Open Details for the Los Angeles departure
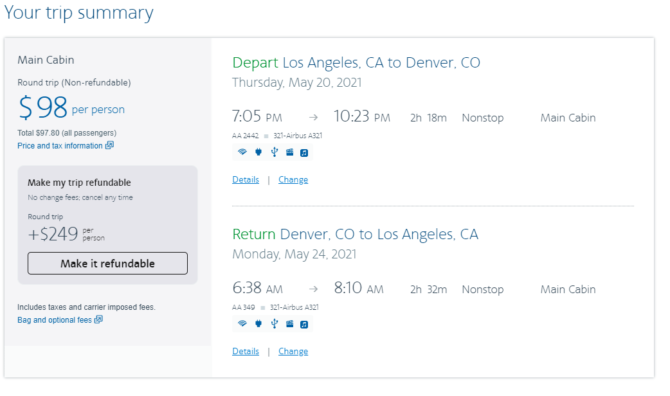Screen dimensions: 670x396 click(x=246, y=180)
